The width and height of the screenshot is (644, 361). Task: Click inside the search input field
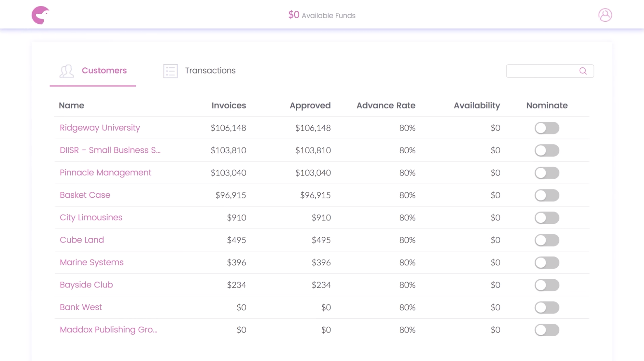(542, 71)
